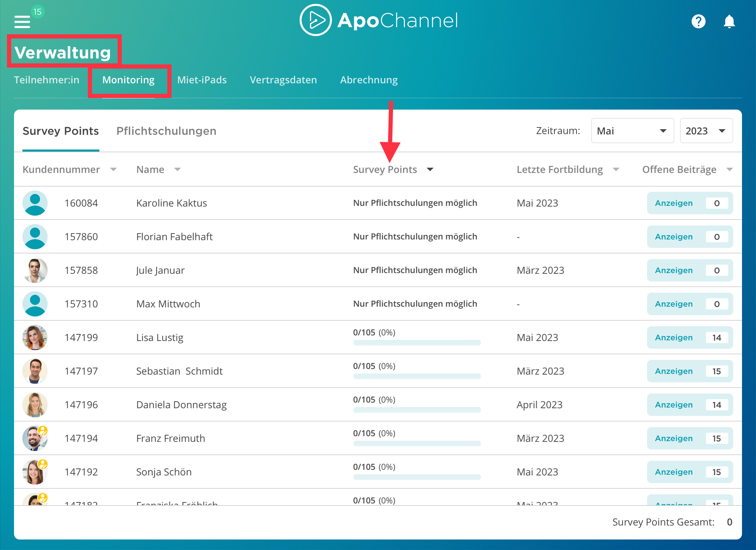This screenshot has width=756, height=550.
Task: Click Franz Freimuth's survey points progress bar
Action: coord(417,444)
